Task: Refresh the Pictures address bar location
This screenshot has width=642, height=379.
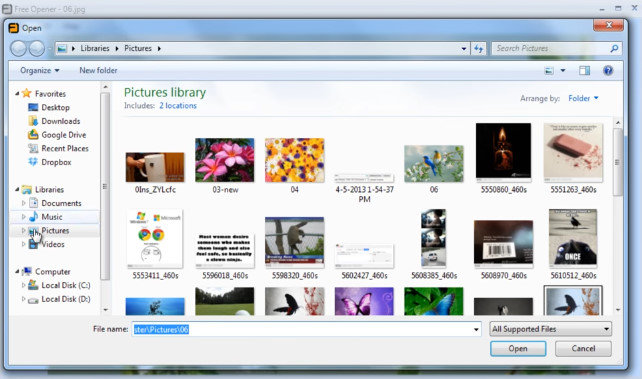Action: coord(479,49)
